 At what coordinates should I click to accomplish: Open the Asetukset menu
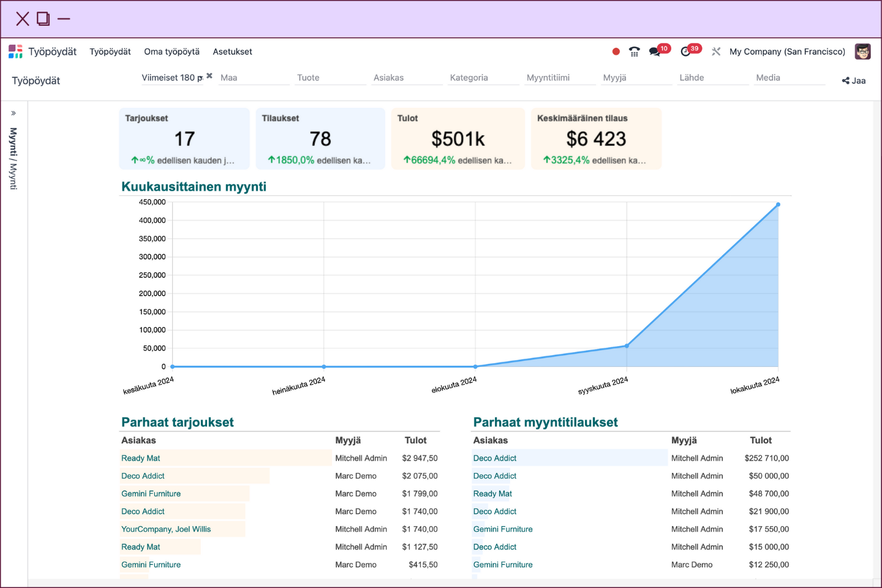pos(232,51)
